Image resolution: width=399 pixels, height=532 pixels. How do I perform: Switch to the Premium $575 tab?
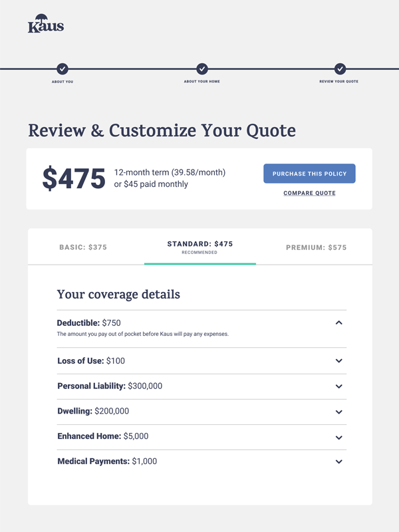[x=317, y=247]
